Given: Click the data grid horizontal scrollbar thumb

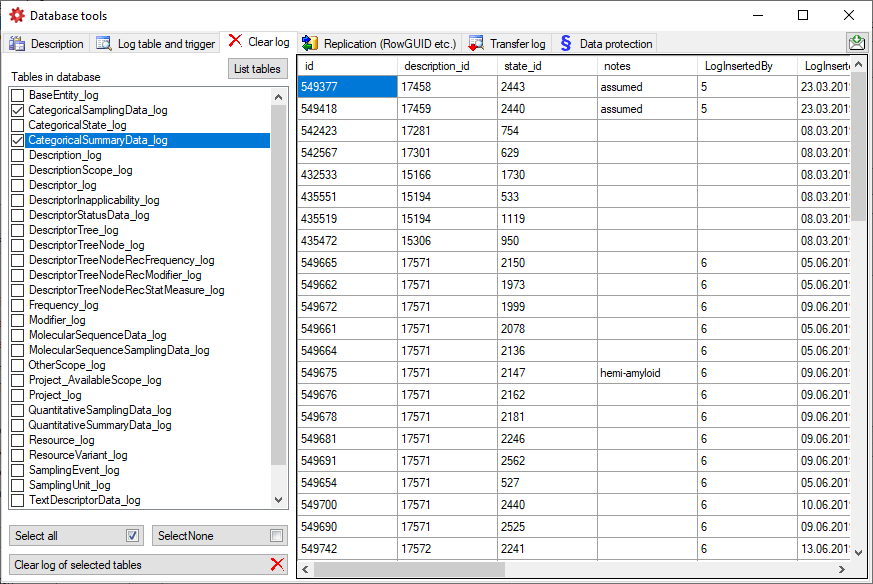Looking at the screenshot, I should pos(409,570).
